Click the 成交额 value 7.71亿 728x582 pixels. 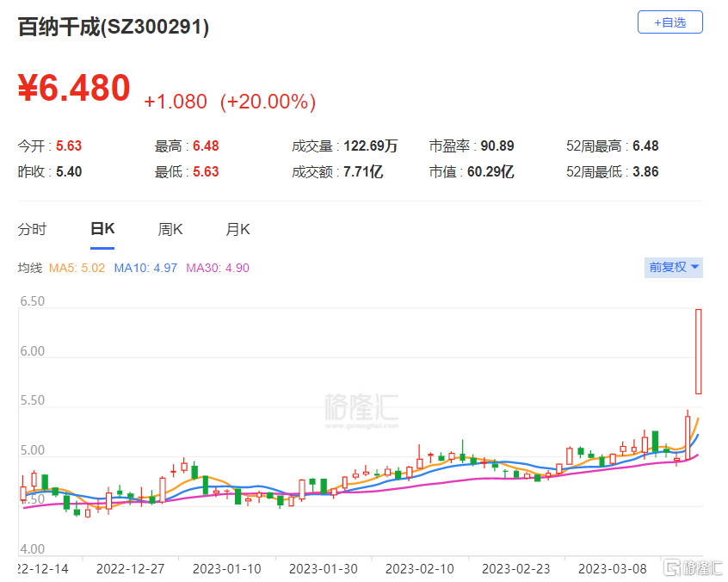[363, 172]
